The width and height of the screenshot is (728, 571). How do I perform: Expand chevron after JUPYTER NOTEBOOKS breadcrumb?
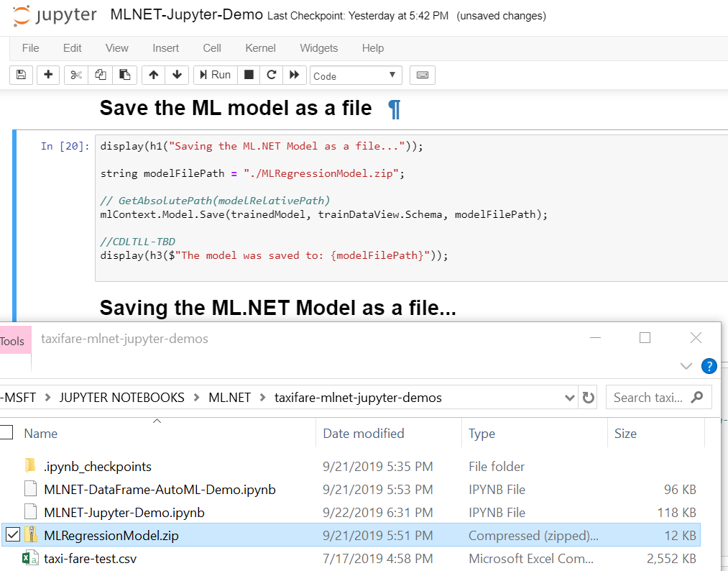196,398
